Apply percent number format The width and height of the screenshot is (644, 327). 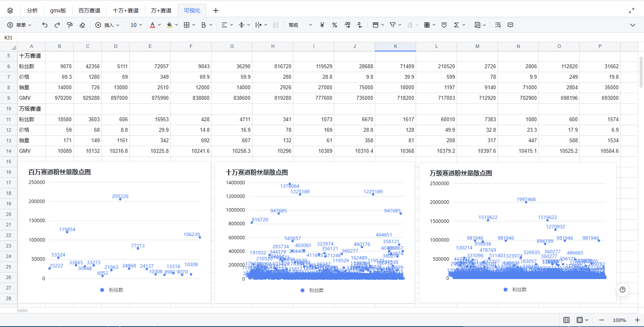(x=335, y=25)
